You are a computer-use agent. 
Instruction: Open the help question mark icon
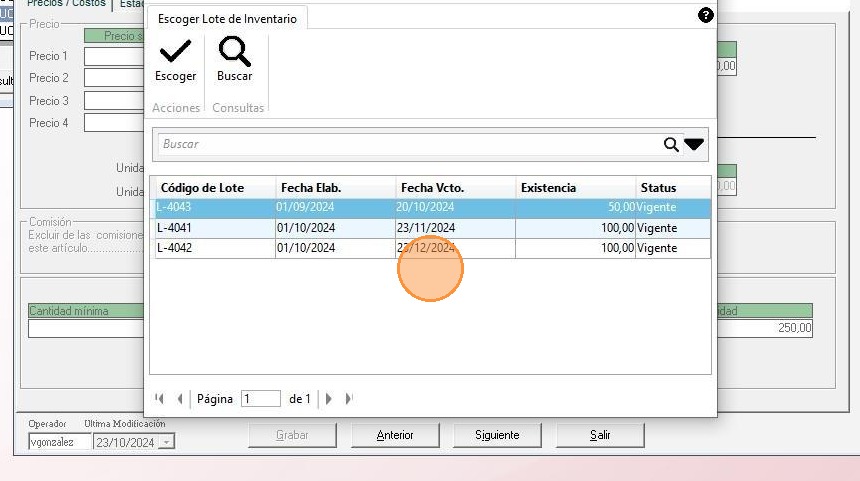pos(705,15)
